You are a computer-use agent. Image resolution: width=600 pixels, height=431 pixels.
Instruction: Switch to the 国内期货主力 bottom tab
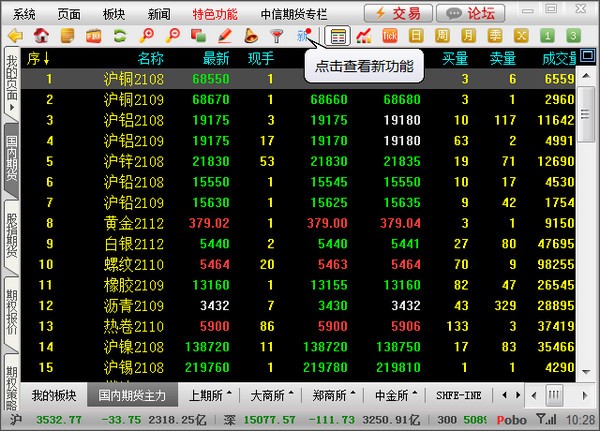click(x=132, y=395)
